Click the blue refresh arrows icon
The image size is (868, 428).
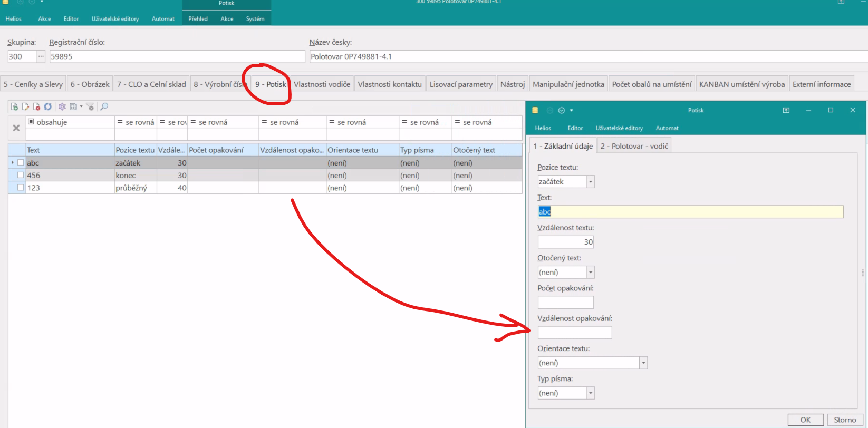pos(48,106)
